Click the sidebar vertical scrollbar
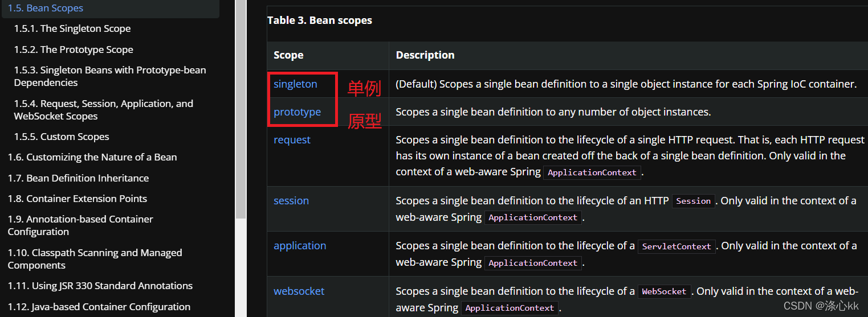 [241, 108]
